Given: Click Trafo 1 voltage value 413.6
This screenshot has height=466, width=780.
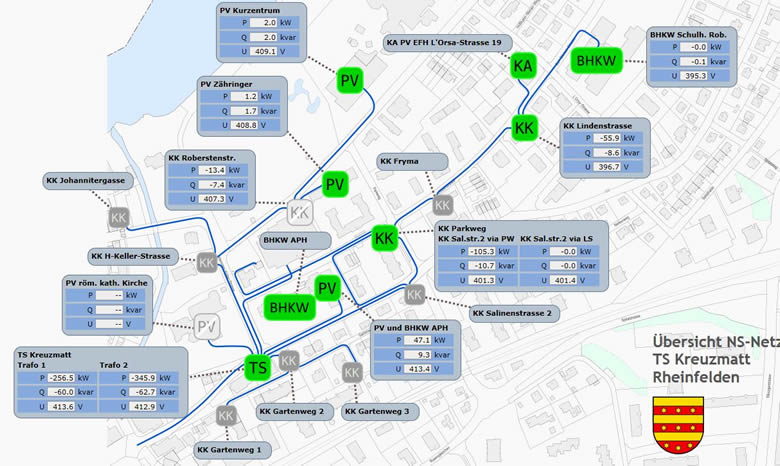Looking at the screenshot, I should click(x=62, y=407).
